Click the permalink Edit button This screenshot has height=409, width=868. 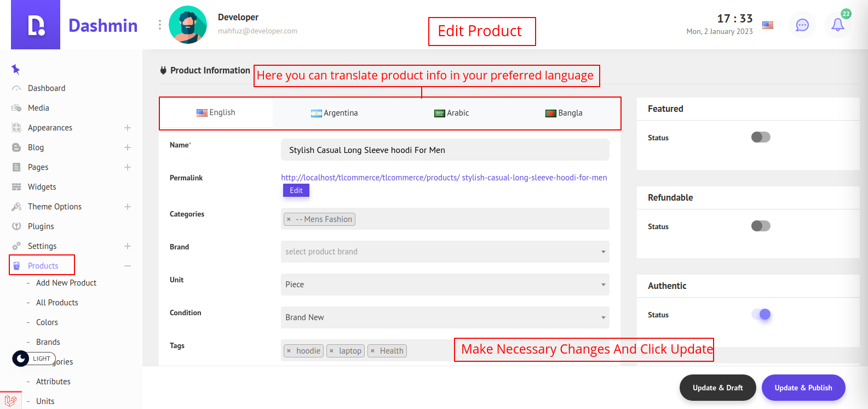point(296,190)
